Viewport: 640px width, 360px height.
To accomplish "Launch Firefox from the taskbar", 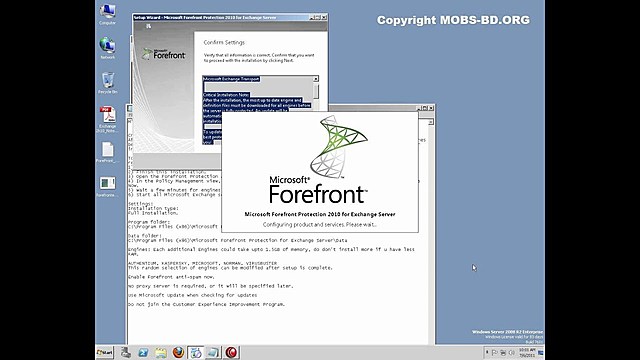I will [178, 352].
